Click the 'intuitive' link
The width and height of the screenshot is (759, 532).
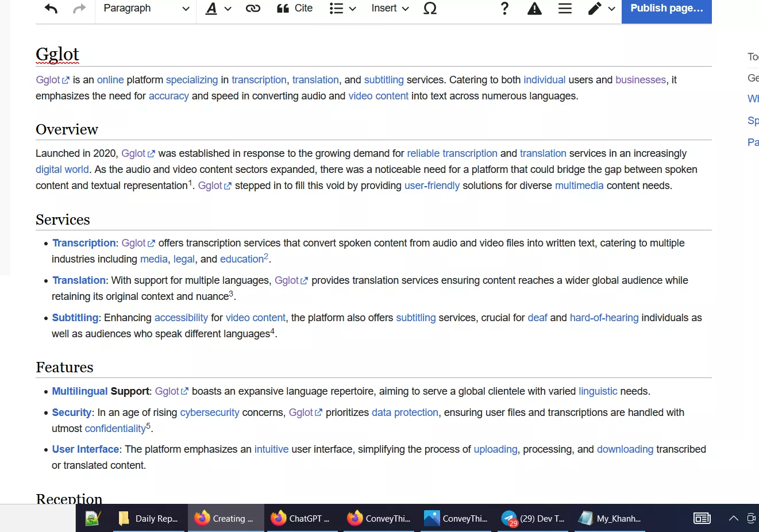(x=271, y=449)
